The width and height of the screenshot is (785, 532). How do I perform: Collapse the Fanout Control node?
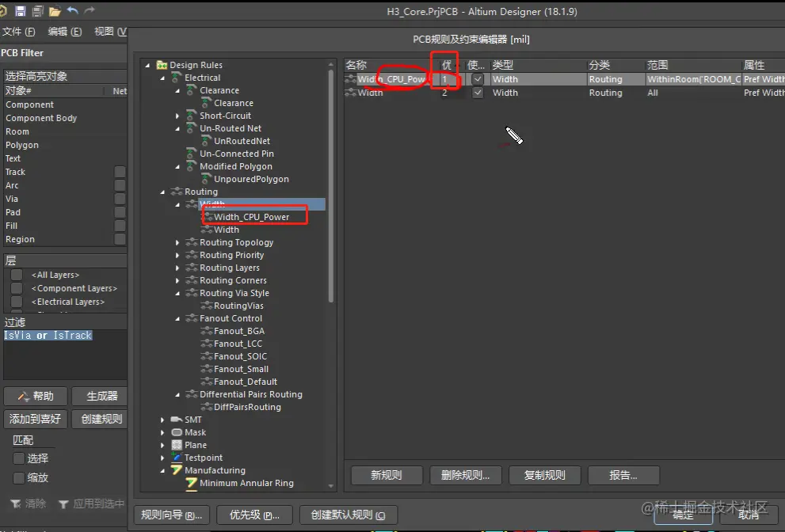click(x=177, y=318)
